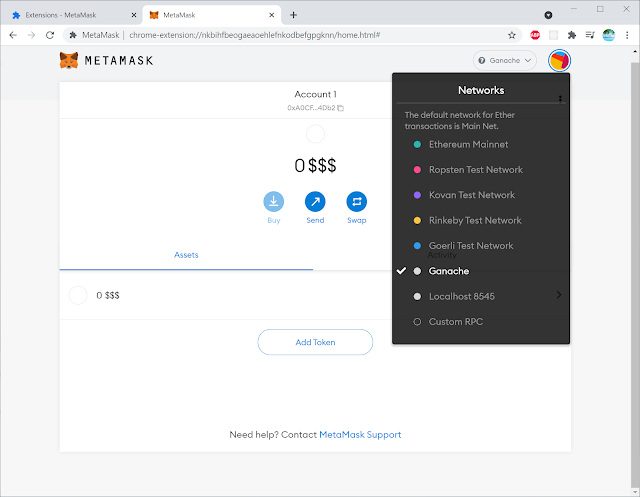Open the account avatar menu
Viewport: 640px width, 497px height.
559,60
